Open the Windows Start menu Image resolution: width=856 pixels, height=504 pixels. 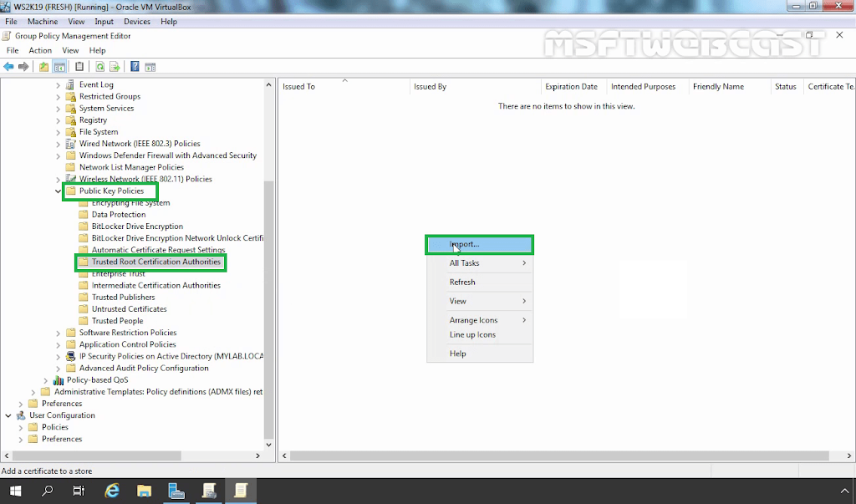pyautogui.click(x=15, y=491)
